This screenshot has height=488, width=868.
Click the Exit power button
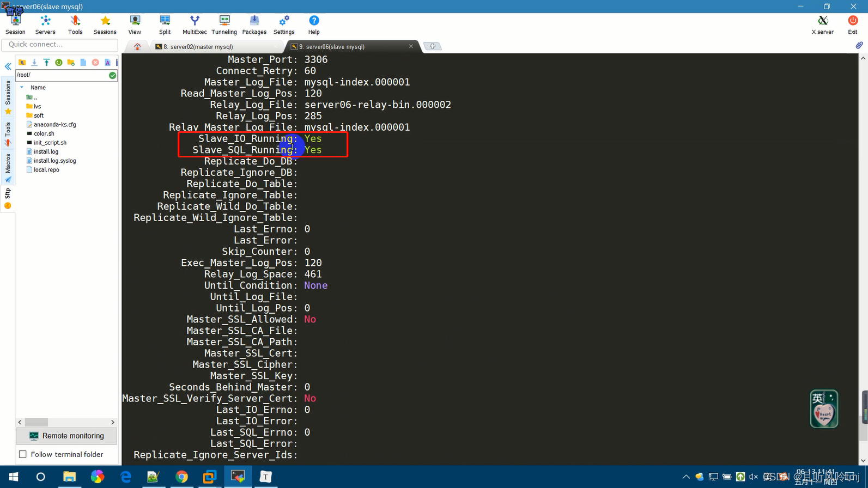click(x=853, y=25)
